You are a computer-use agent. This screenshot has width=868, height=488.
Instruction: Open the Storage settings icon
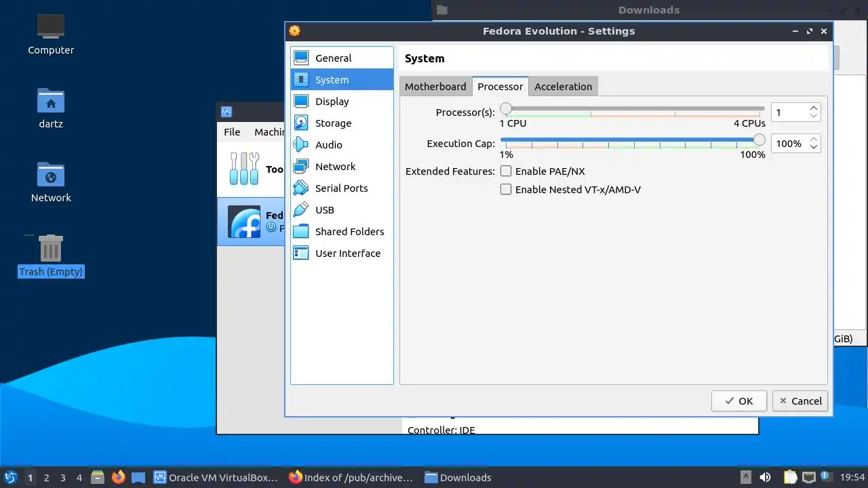click(302, 123)
